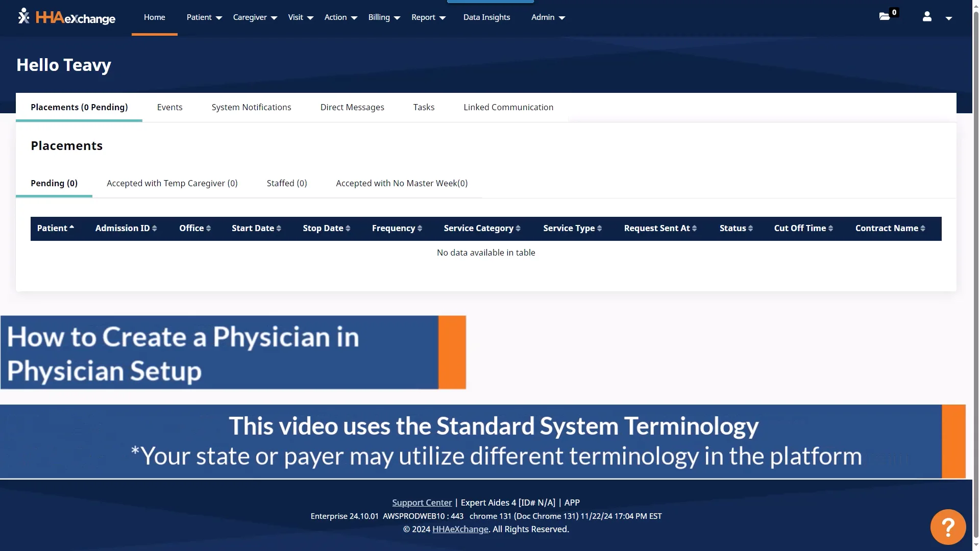The image size is (980, 551).
Task: Open the Support Center link
Action: [x=422, y=502]
